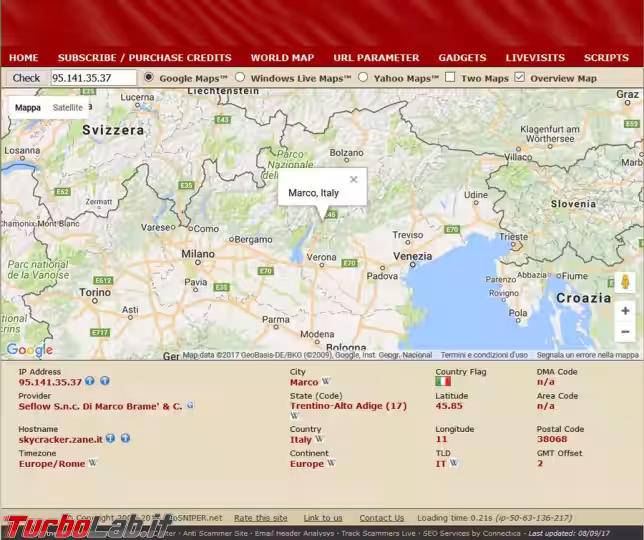
Task: Zoom in the map with the plus button
Action: 625,311
